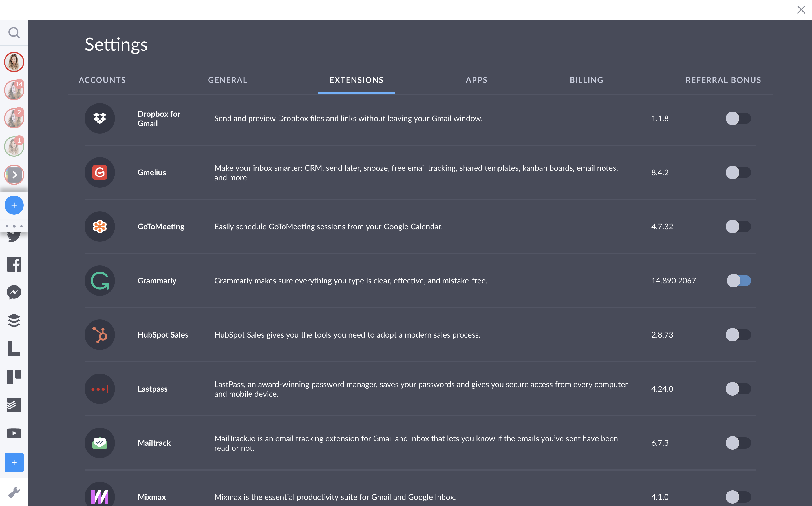Viewport: 812px width, 506px height.
Task: Open the account avatar with 14 badge
Action: click(14, 90)
